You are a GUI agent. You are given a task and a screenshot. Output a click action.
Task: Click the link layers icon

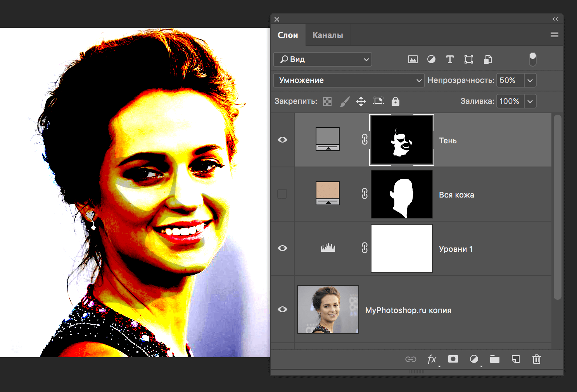click(411, 359)
